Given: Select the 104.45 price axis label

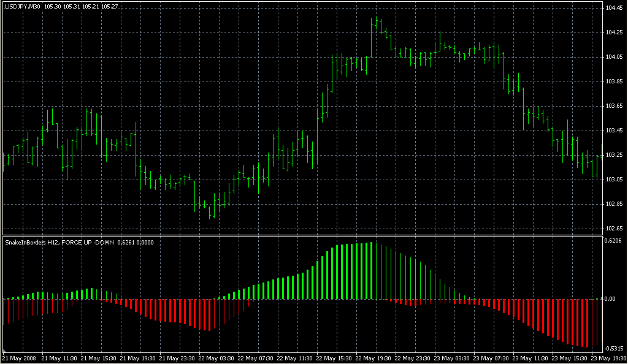Looking at the screenshot, I should [x=614, y=8].
